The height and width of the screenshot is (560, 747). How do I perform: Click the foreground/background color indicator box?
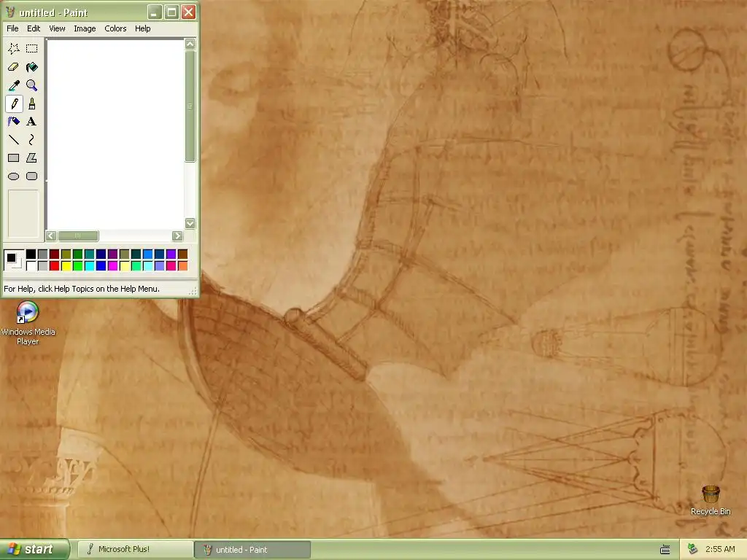click(13, 260)
